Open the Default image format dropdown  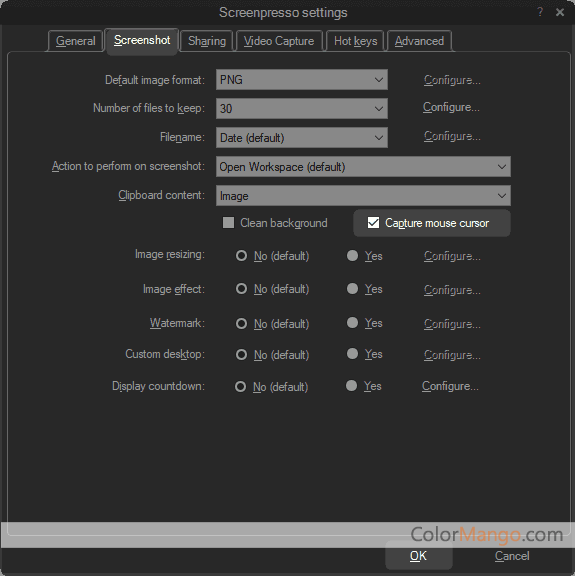coord(302,80)
